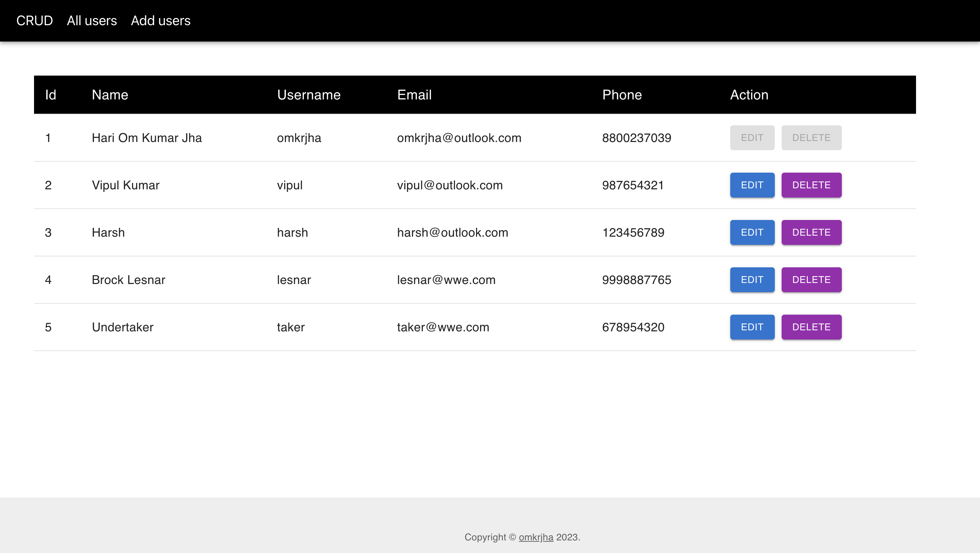Click phone number 987654321

(x=633, y=185)
